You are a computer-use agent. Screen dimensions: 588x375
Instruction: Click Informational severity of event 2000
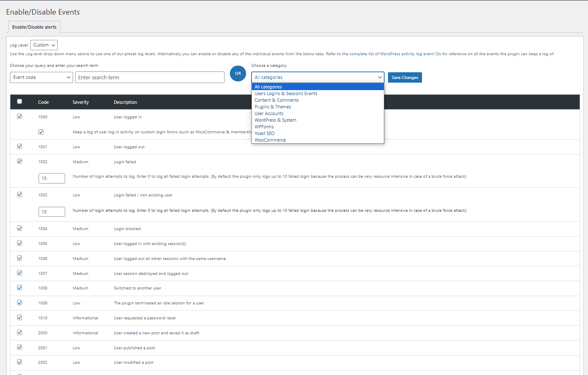pos(85,333)
